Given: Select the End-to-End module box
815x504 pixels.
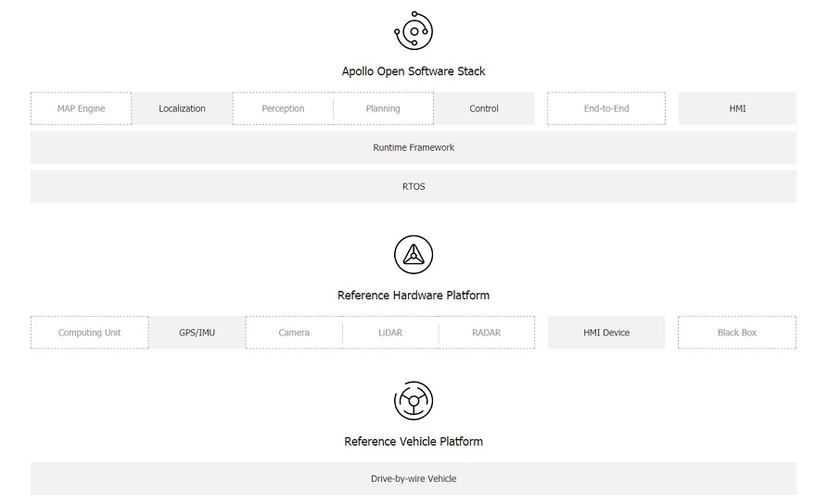Looking at the screenshot, I should pos(606,108).
